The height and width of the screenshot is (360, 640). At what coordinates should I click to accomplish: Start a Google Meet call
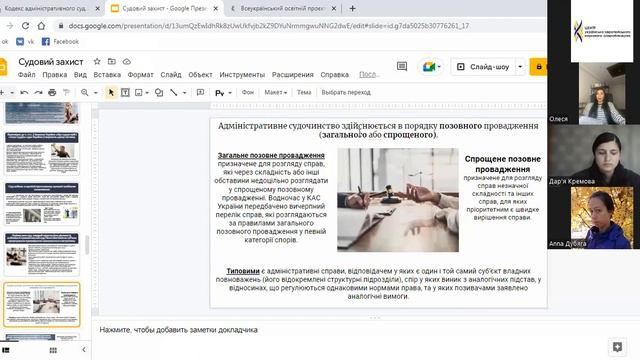[428, 67]
